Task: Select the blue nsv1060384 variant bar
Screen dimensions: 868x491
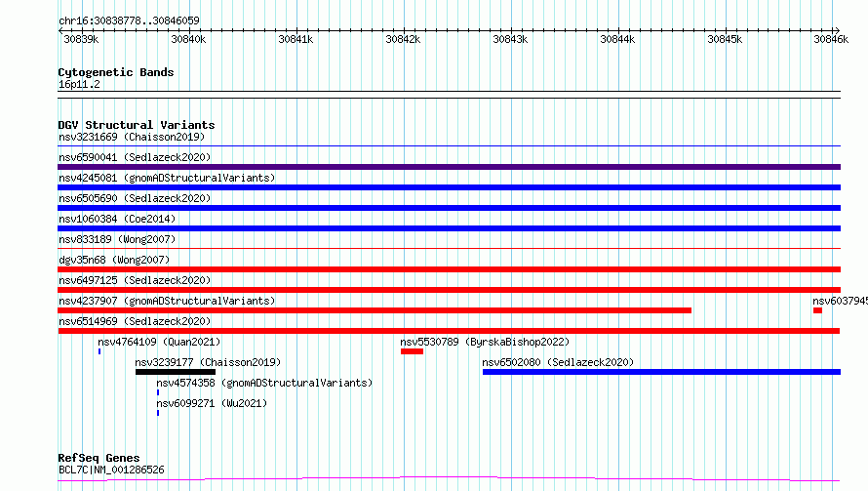Action: [x=449, y=228]
